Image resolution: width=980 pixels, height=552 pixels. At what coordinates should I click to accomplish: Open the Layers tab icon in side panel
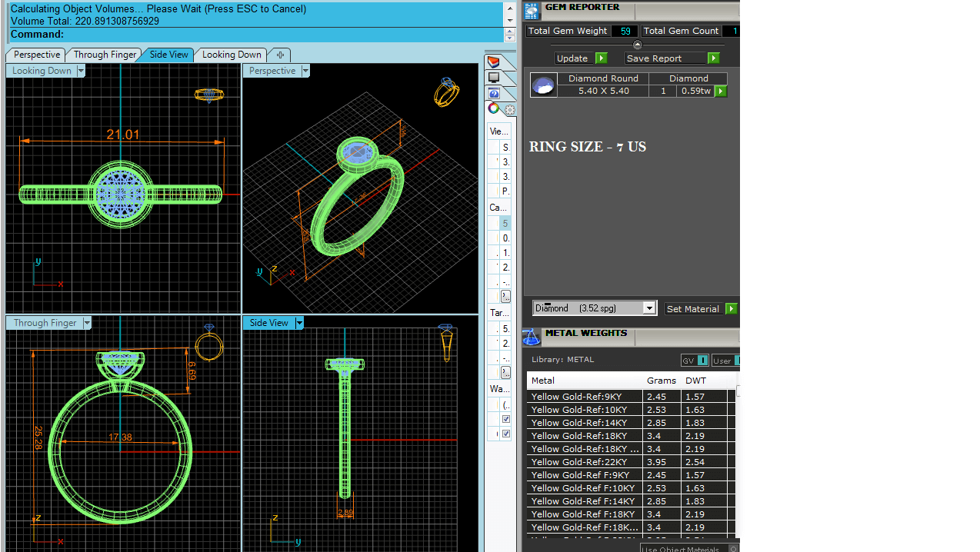tap(493, 62)
